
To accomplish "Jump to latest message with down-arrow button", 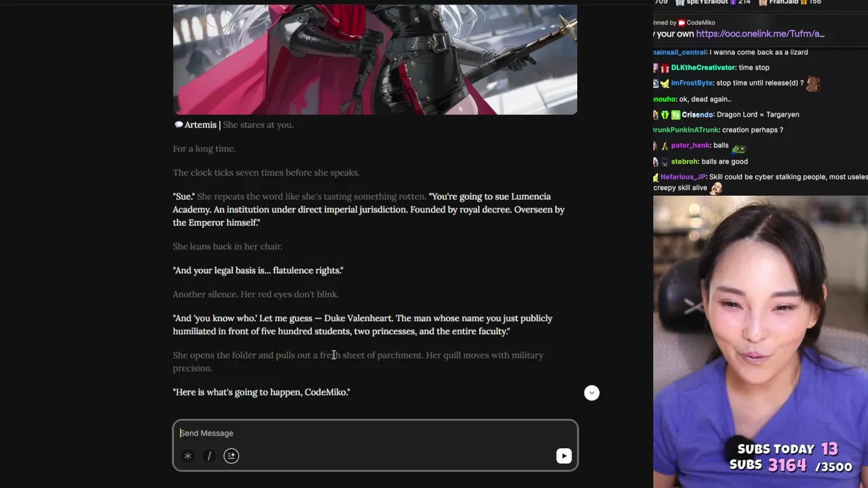I will (591, 392).
